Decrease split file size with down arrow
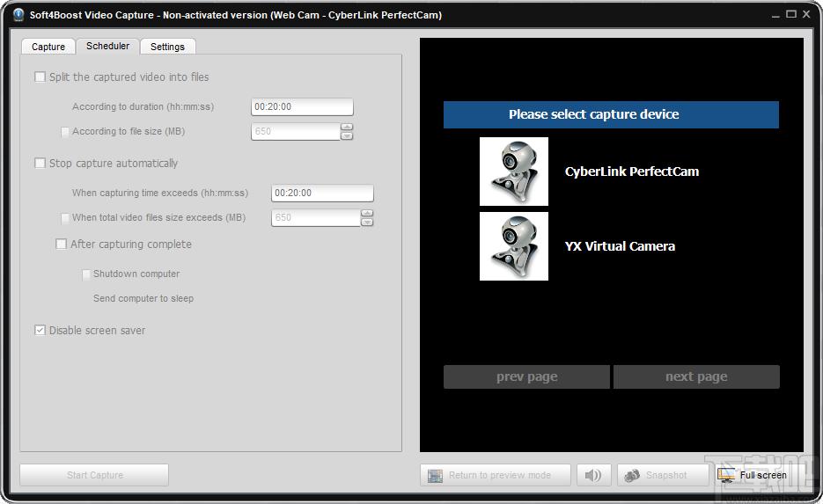The height and width of the screenshot is (504, 823). [347, 135]
